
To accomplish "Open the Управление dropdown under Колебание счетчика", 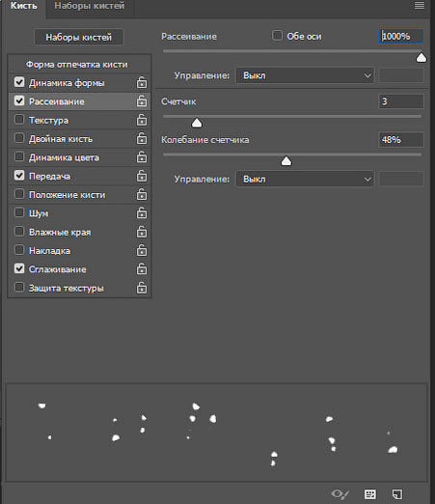I will tap(305, 179).
